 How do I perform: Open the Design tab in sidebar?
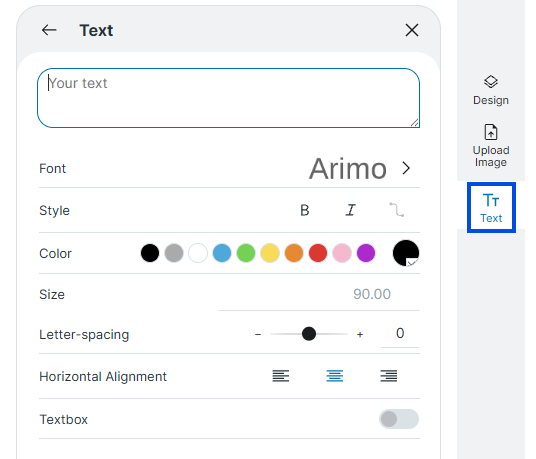click(491, 91)
